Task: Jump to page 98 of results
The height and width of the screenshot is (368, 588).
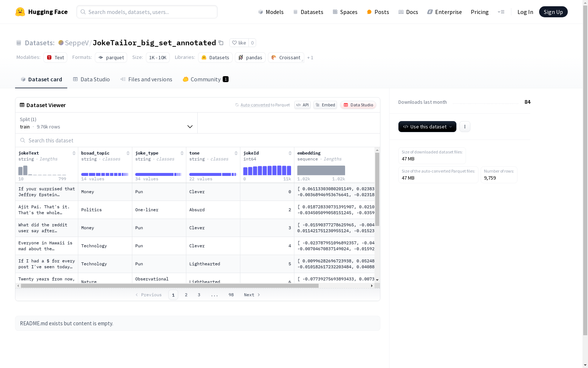Action: 231,295
